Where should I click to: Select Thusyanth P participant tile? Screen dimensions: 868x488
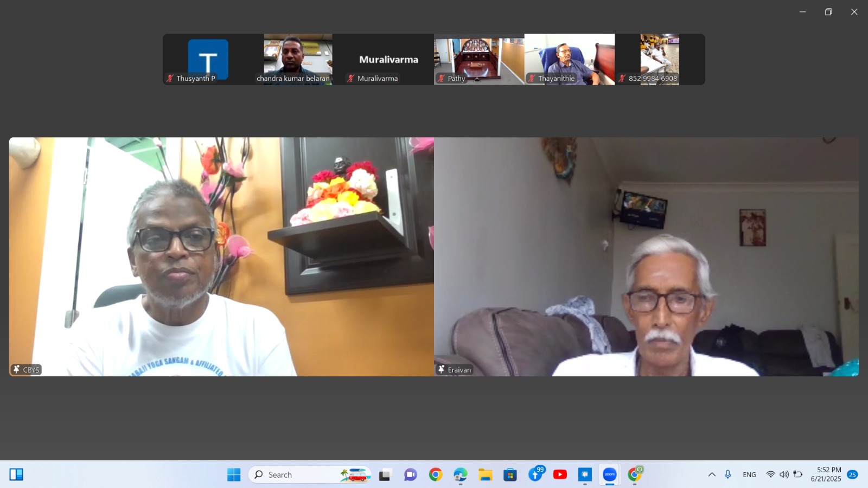(x=208, y=59)
